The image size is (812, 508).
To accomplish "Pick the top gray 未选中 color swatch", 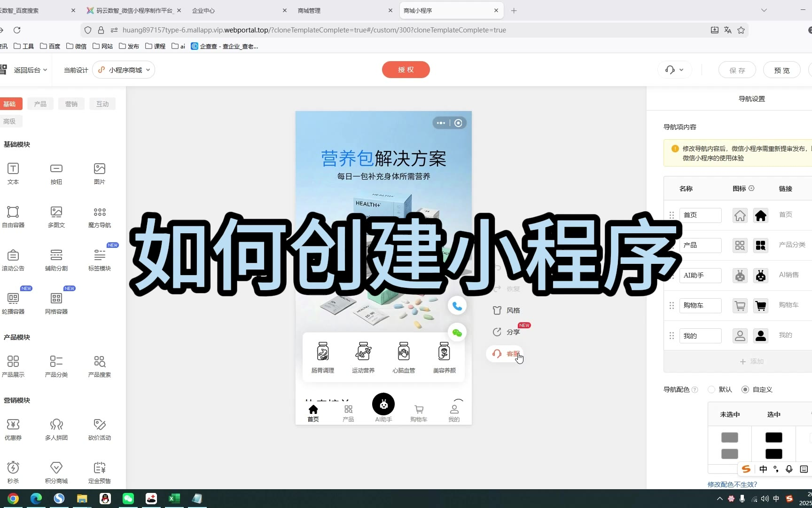I will coord(730,437).
